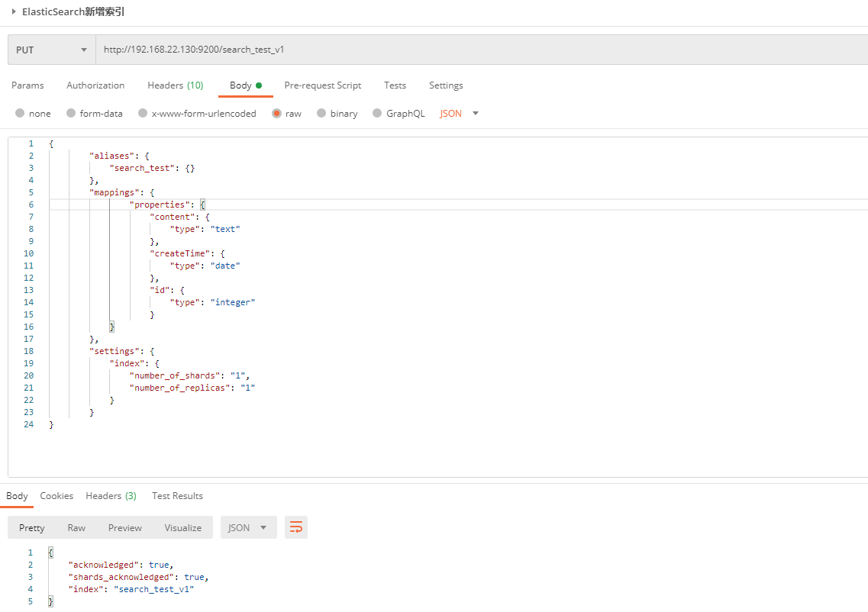View the Test Results tab
Viewport: 868px width, 612px height.
(x=177, y=496)
